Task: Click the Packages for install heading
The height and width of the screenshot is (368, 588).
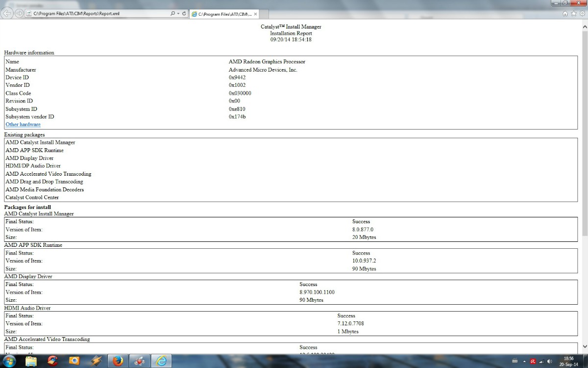Action: pos(27,207)
